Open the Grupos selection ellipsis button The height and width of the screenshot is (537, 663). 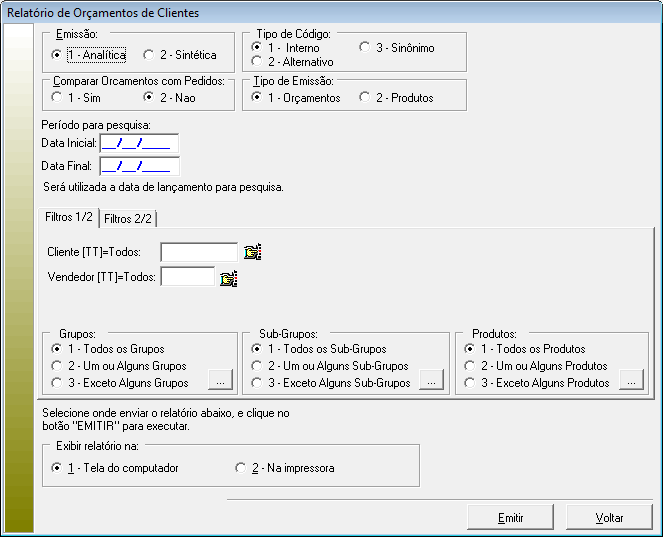pyautogui.click(x=219, y=380)
